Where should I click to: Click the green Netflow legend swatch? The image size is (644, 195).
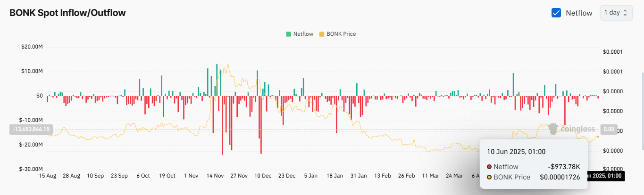point(288,34)
